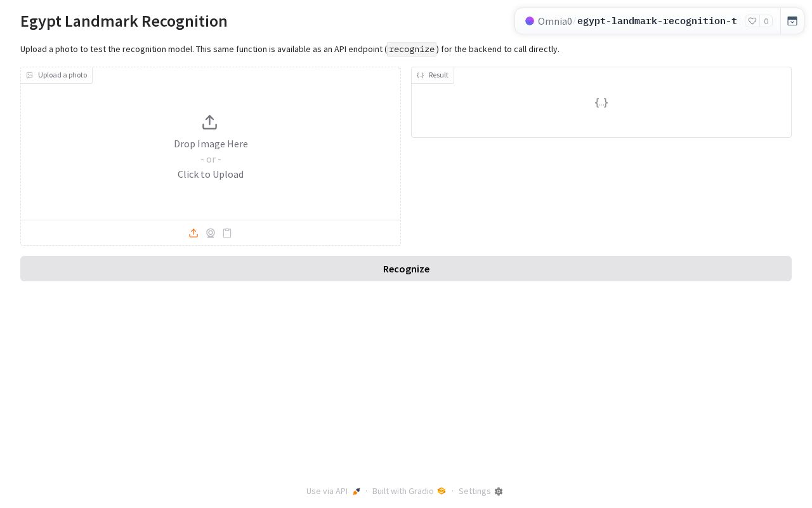Click the Gradio logo in the footer
This screenshot has width=812, height=508.
pyautogui.click(x=442, y=491)
